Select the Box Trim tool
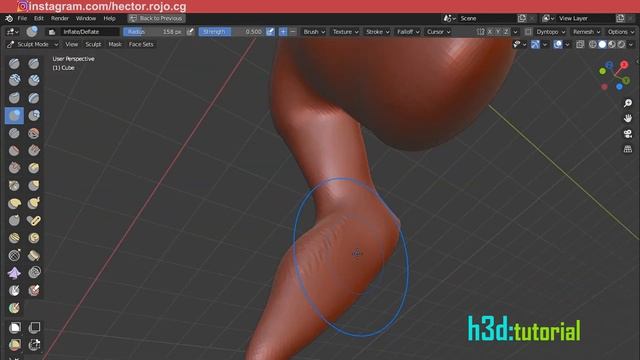This screenshot has width=640, height=360. (34, 345)
